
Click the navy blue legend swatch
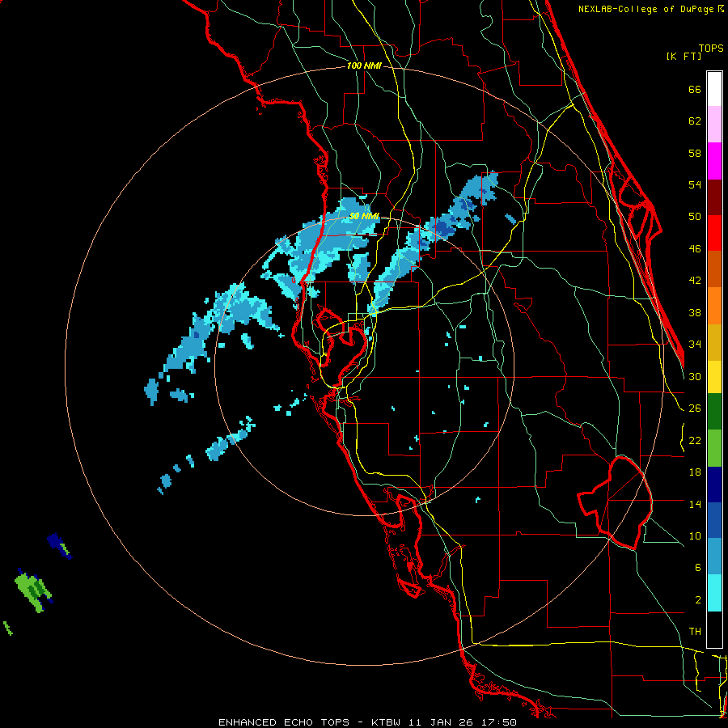point(714,485)
